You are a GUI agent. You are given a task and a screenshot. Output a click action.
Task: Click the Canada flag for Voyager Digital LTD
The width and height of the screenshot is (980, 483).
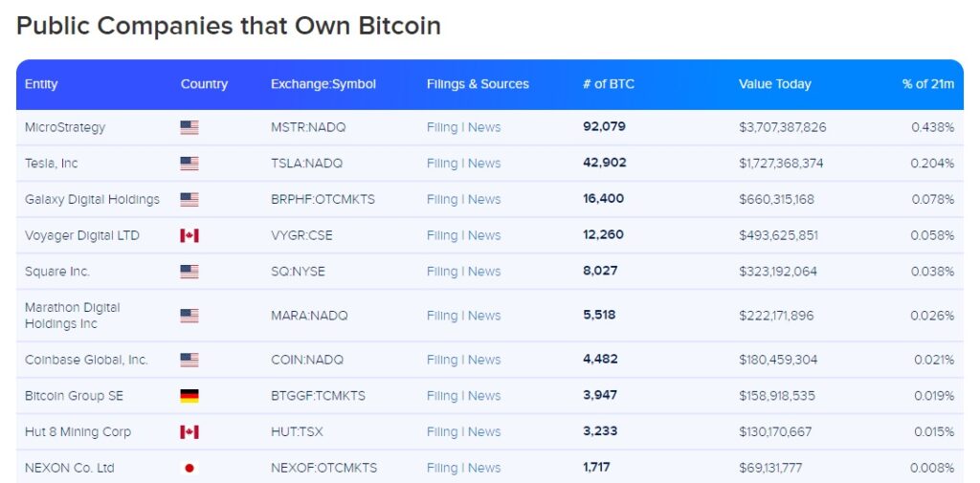pyautogui.click(x=189, y=235)
